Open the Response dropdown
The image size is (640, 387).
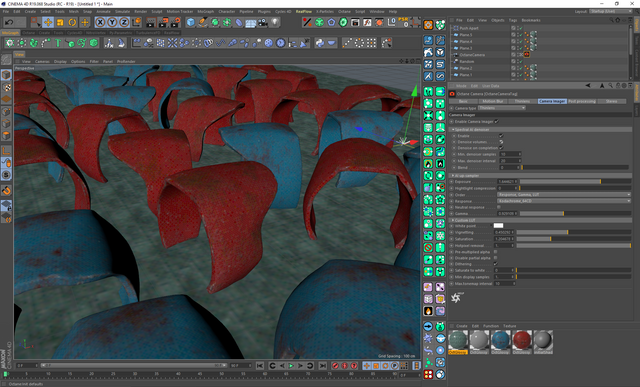(564, 201)
